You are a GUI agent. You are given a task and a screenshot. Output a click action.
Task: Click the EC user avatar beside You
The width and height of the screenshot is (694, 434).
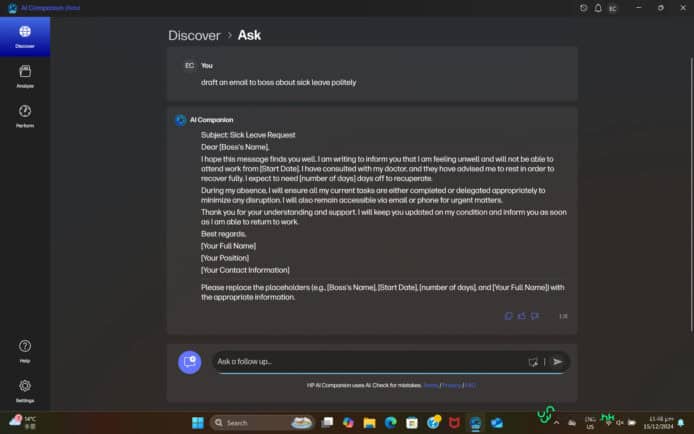pos(189,65)
